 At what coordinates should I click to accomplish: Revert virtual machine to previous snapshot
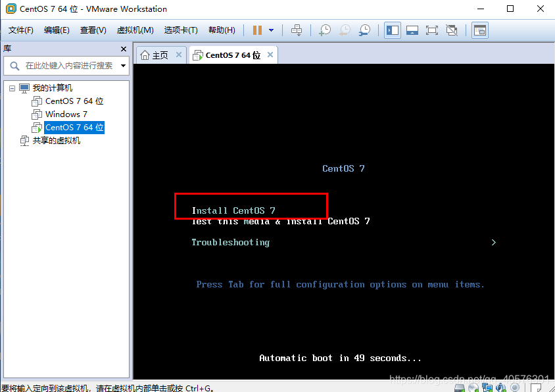coord(345,30)
